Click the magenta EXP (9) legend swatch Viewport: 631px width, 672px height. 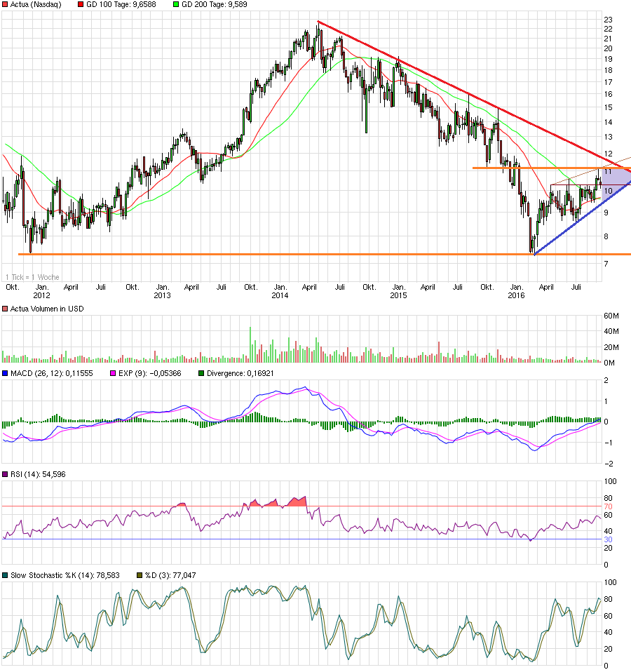click(x=113, y=374)
